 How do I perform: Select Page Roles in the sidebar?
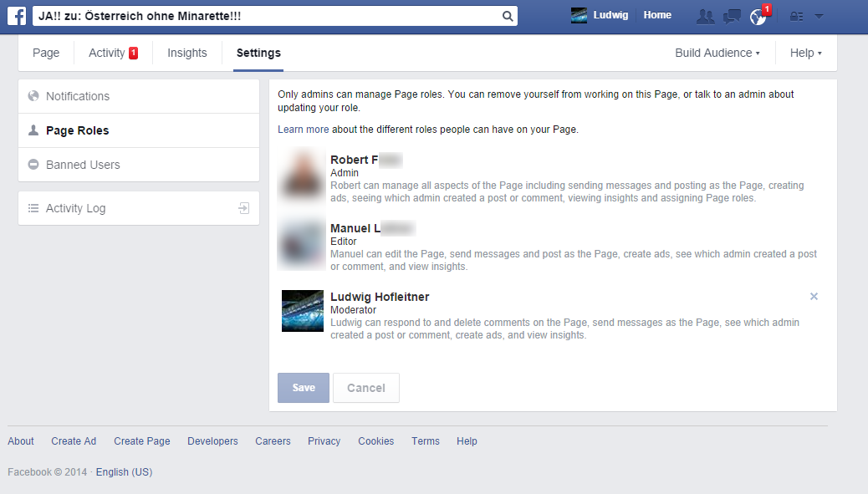(x=139, y=130)
